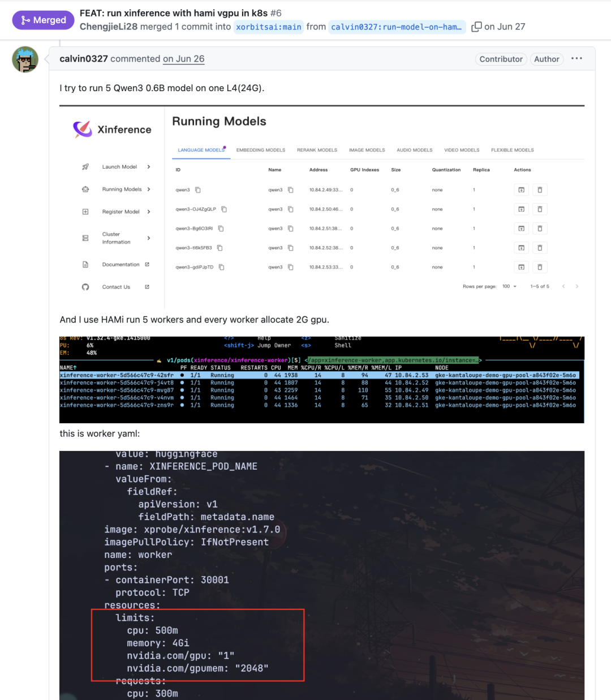Image resolution: width=611 pixels, height=700 pixels.
Task: Open the UI for model qwen3-gdiPJpTD
Action: pos(521,267)
